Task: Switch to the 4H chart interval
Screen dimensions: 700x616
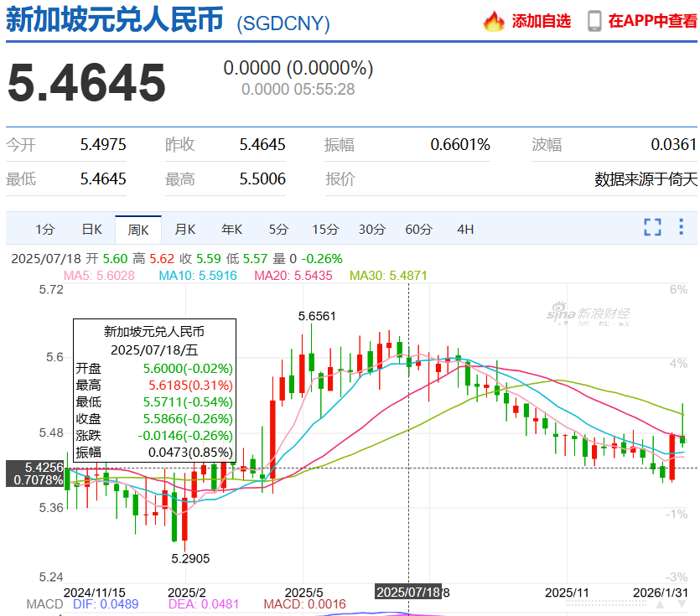Action: click(465, 230)
